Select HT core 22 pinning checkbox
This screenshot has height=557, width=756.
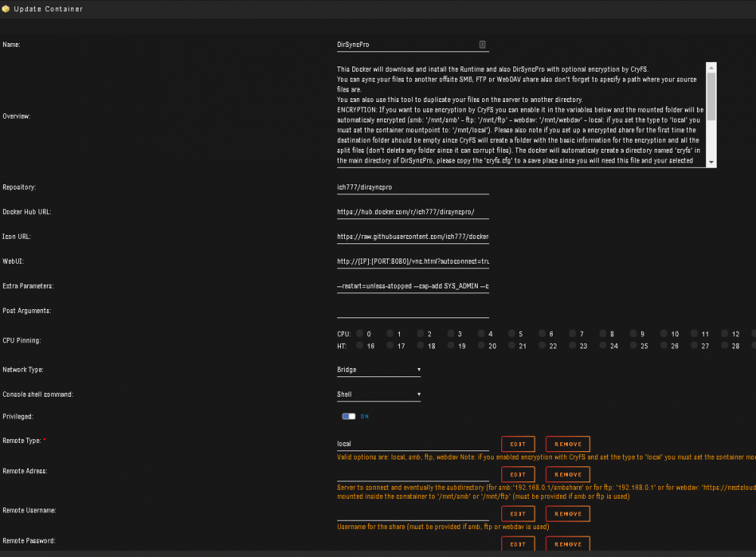[542, 345]
